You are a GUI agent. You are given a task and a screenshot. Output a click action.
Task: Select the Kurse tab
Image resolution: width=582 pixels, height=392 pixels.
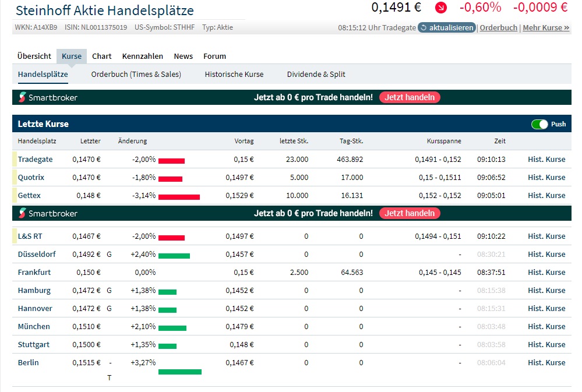pyautogui.click(x=72, y=56)
